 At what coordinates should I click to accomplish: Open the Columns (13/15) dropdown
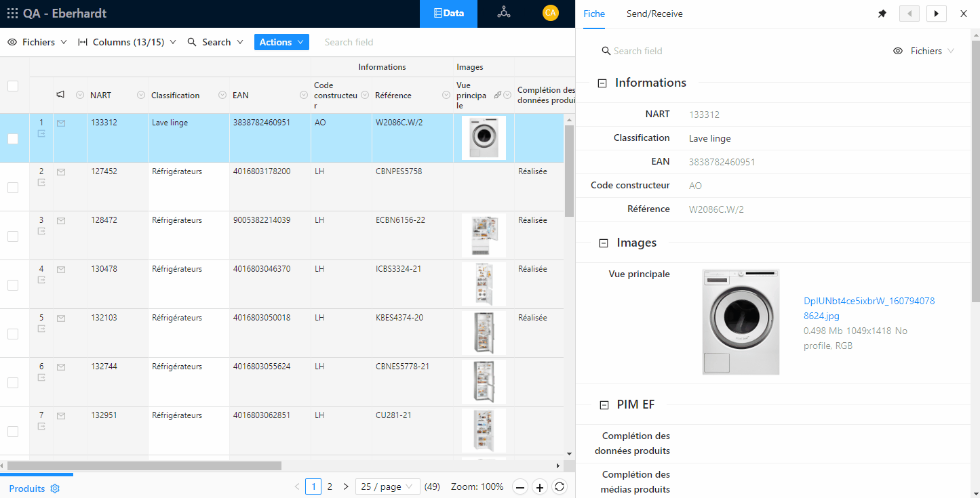coord(128,42)
